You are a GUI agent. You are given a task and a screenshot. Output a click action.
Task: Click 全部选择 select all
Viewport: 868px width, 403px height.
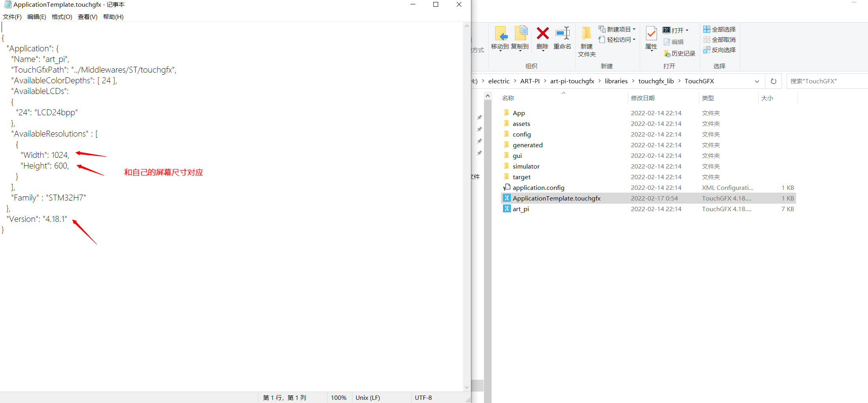pyautogui.click(x=719, y=29)
